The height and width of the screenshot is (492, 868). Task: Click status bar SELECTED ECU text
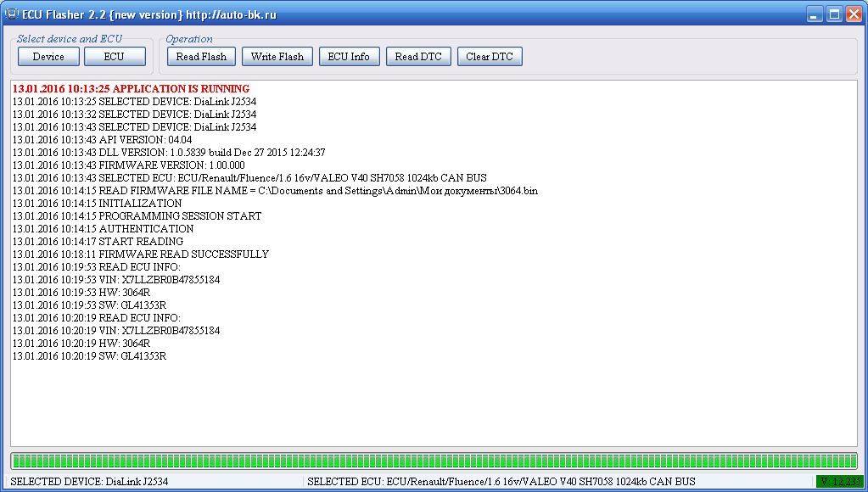pos(501,482)
